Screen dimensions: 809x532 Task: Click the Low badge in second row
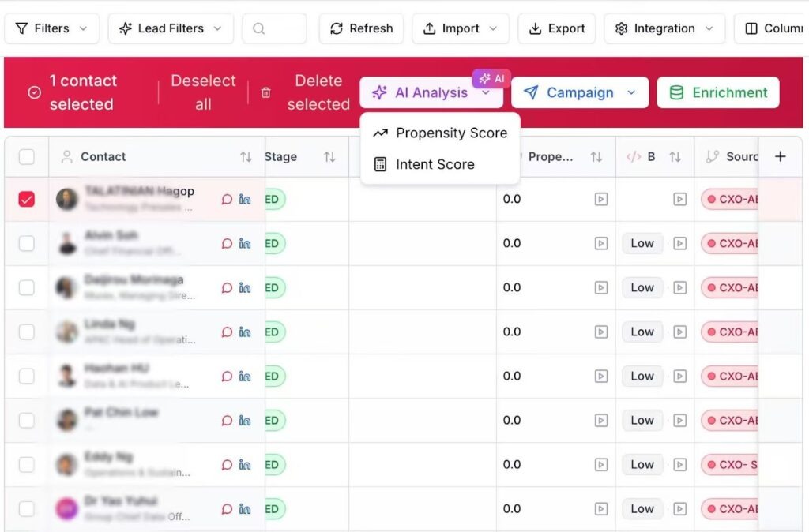tap(642, 243)
